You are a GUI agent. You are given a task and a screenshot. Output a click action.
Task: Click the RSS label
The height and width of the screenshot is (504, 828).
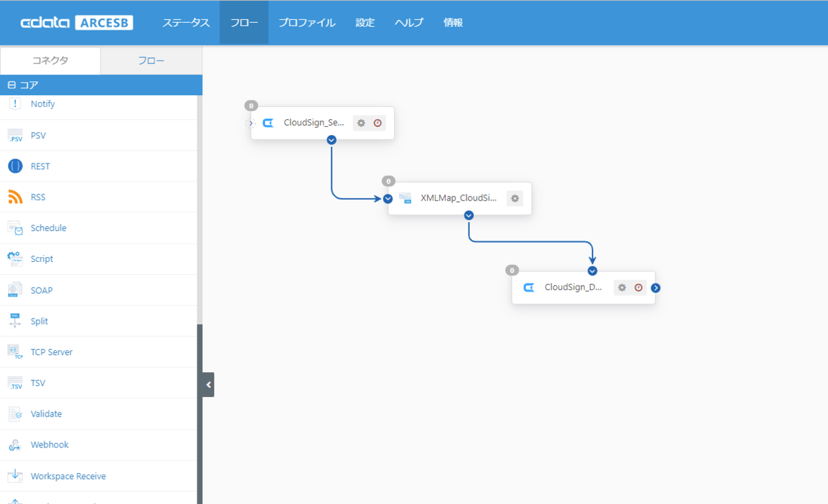pos(38,197)
